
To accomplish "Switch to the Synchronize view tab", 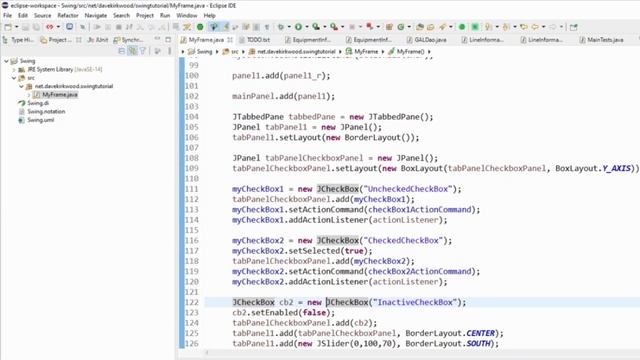I will (128, 40).
